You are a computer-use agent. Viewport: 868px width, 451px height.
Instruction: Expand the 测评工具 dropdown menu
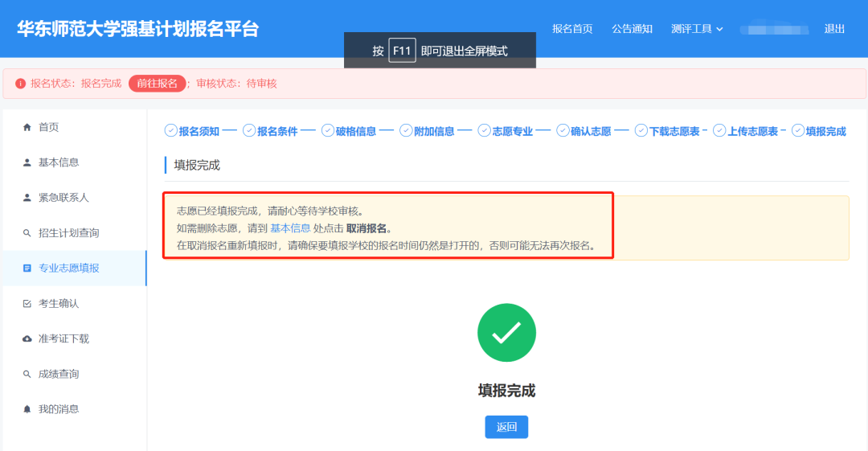click(x=697, y=29)
